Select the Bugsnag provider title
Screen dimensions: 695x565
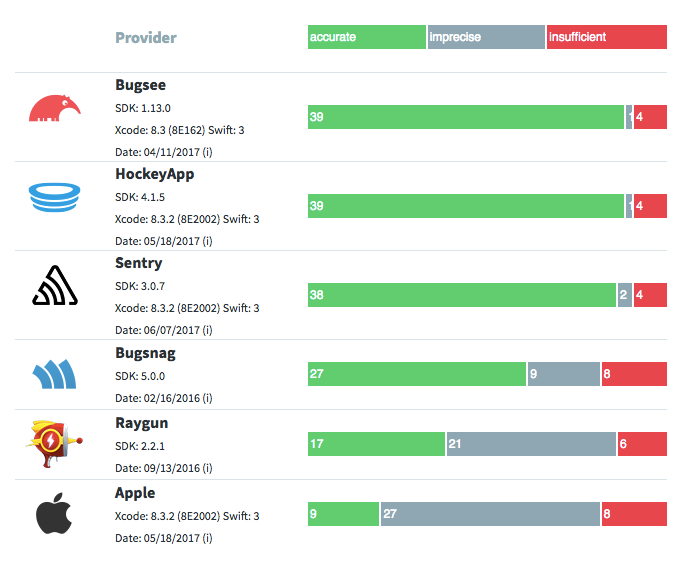pos(146,353)
